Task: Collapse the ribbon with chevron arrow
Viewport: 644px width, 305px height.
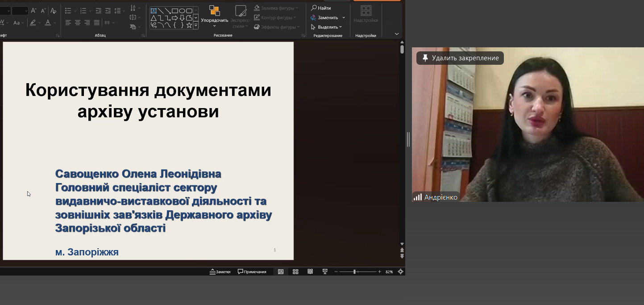Action: tap(397, 34)
